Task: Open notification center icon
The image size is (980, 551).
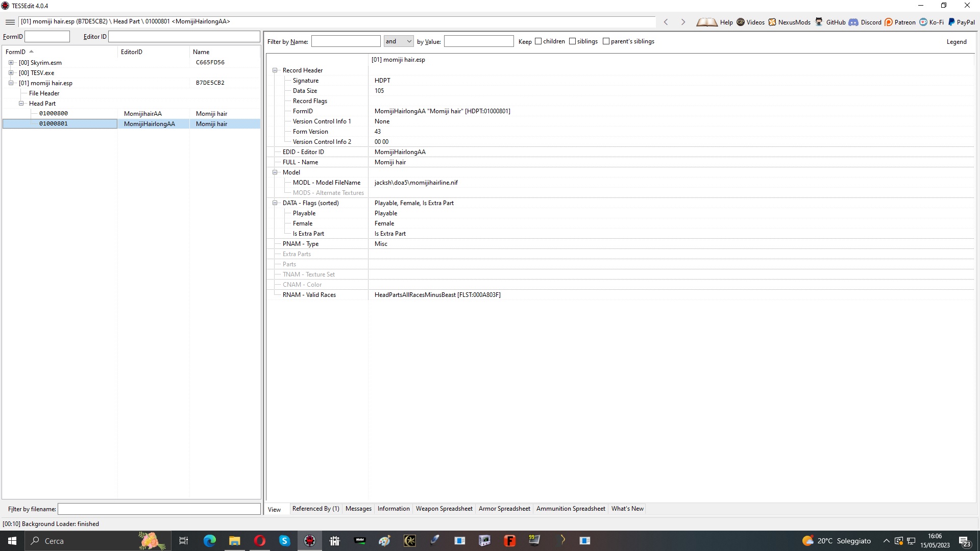Action: [x=964, y=541]
